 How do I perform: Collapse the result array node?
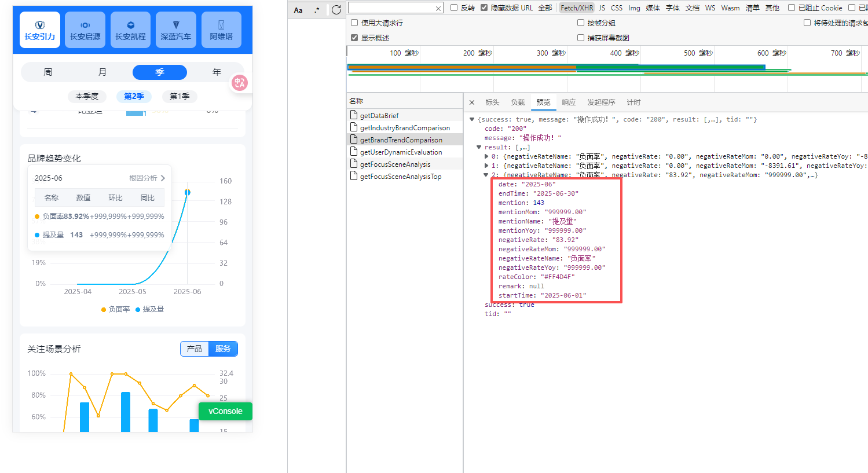(479, 147)
